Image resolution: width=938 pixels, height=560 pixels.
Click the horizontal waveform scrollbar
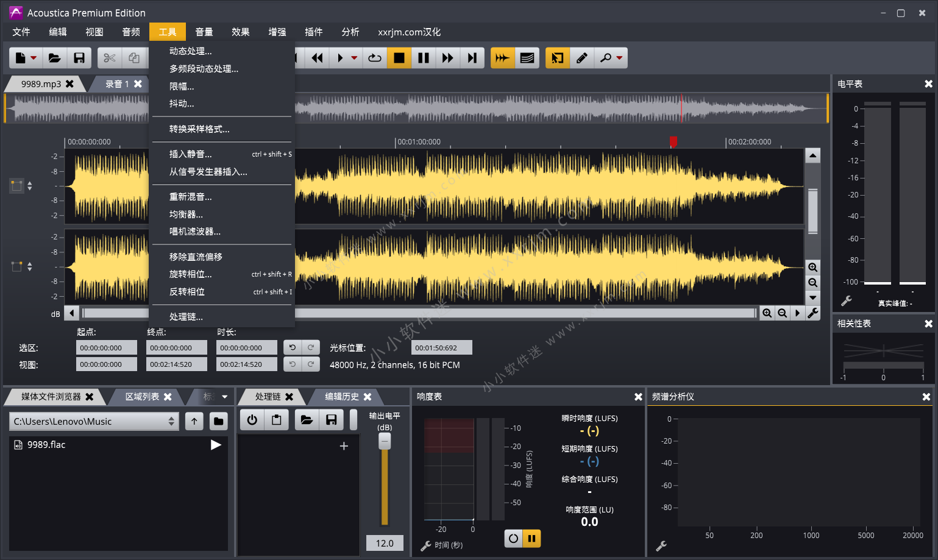tap(419, 313)
